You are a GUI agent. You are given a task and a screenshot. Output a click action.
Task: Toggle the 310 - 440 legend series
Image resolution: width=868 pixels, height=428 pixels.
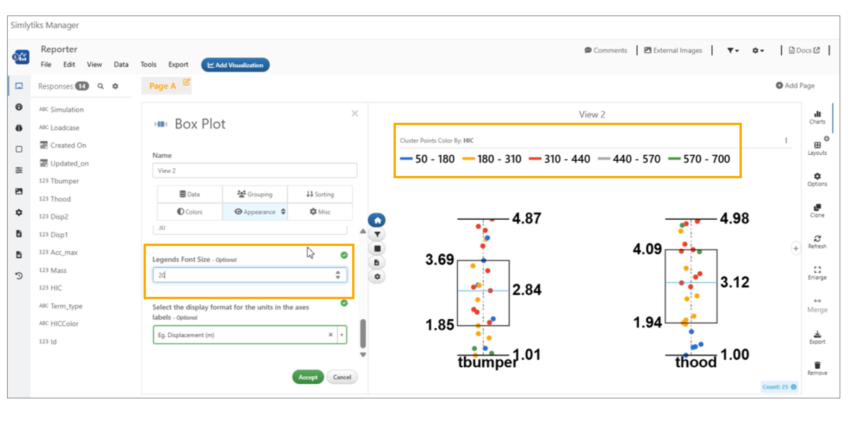pyautogui.click(x=559, y=159)
